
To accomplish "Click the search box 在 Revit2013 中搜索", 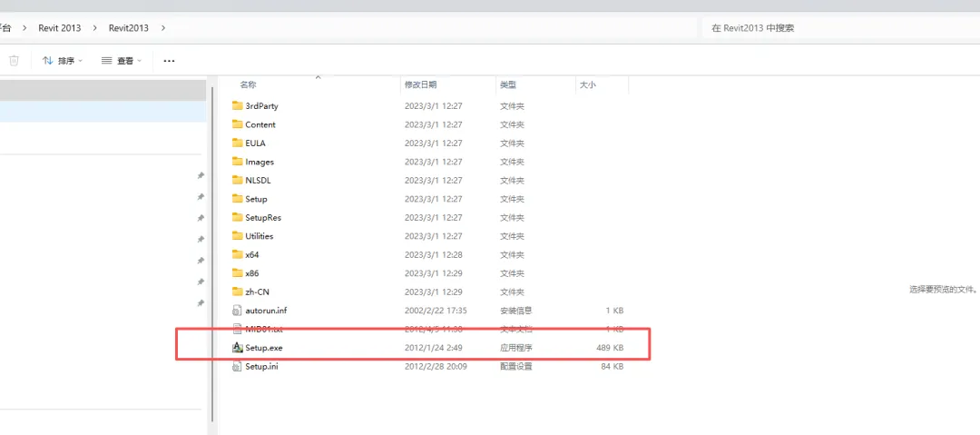I will tap(840, 28).
